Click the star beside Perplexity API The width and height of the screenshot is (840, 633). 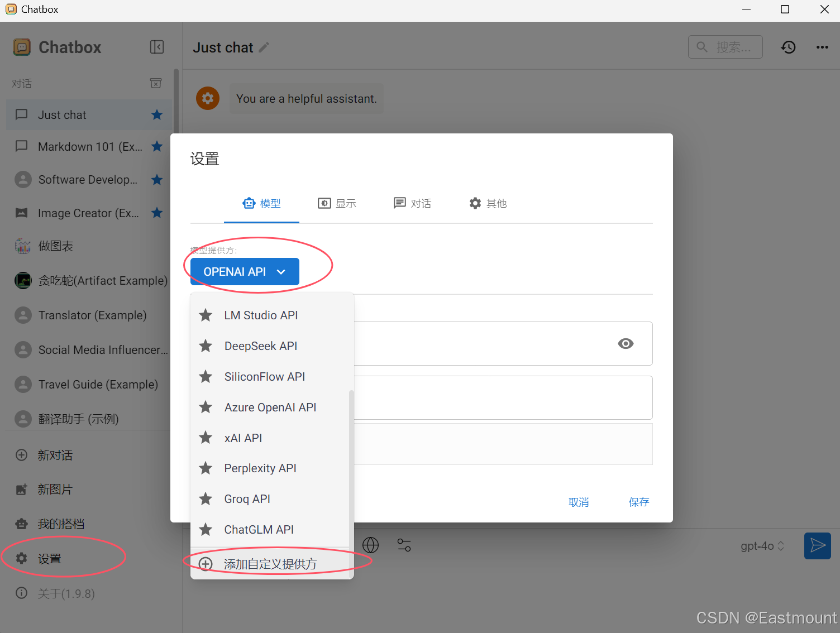pos(206,468)
